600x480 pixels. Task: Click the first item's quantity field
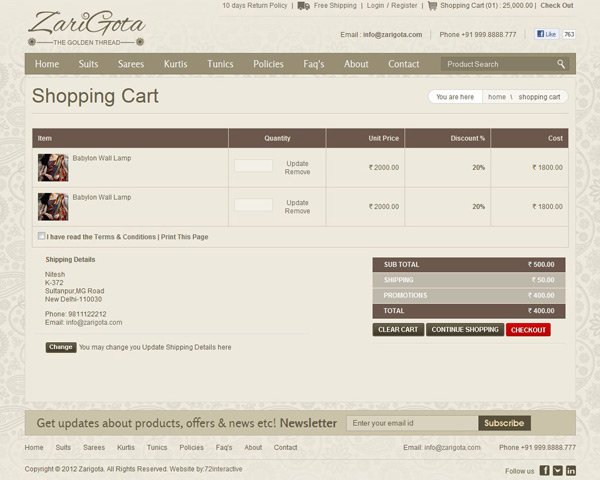253,166
